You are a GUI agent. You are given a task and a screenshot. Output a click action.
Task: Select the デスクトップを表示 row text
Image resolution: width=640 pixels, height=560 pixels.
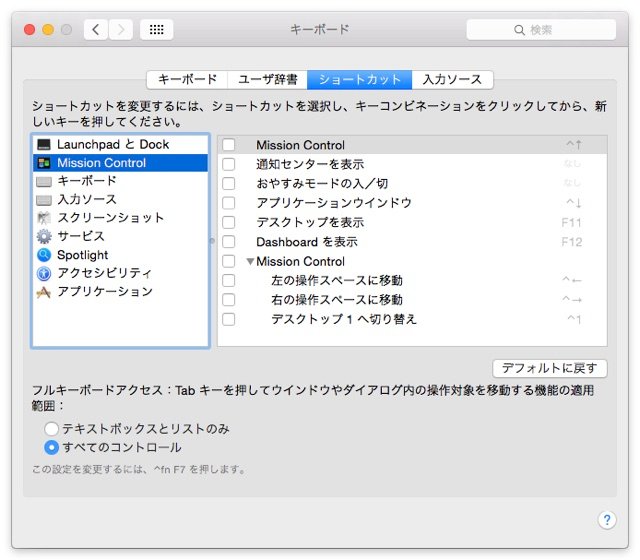tap(310, 222)
